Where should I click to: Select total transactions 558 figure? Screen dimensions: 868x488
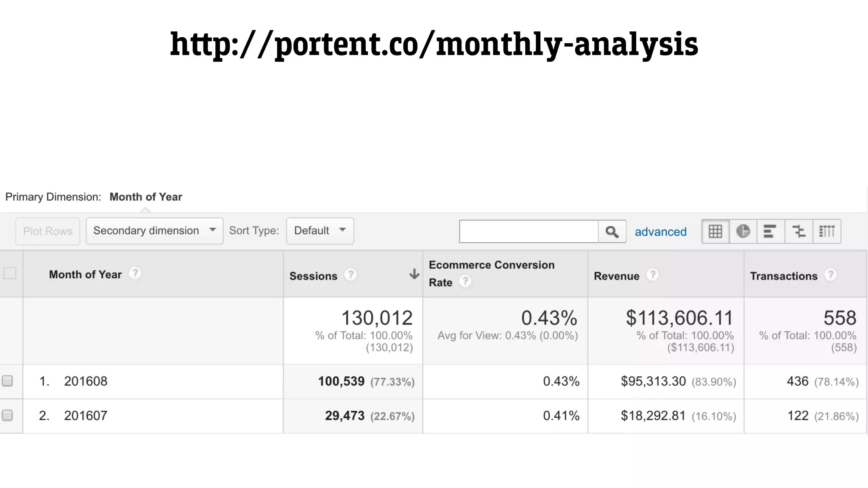pyautogui.click(x=840, y=318)
